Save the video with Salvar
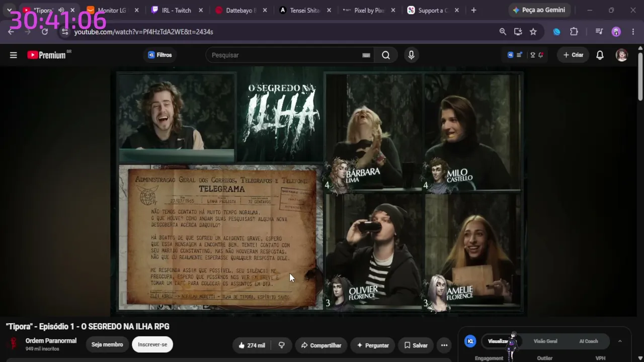The image size is (644, 362). click(416, 345)
